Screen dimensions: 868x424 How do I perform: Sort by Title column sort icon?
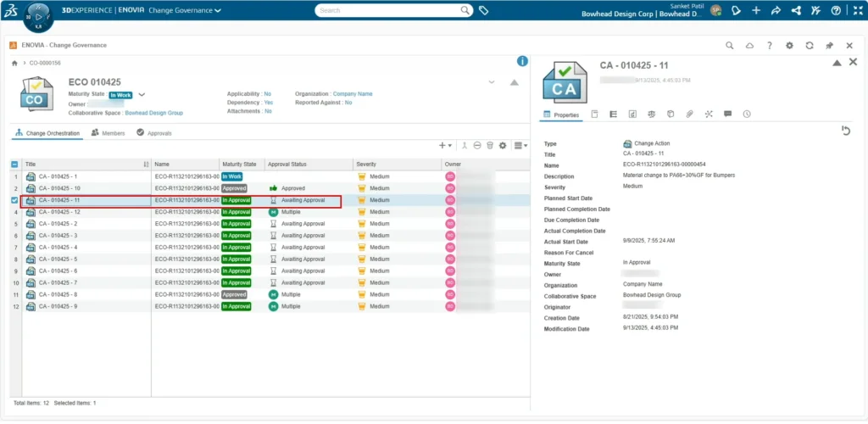point(146,165)
